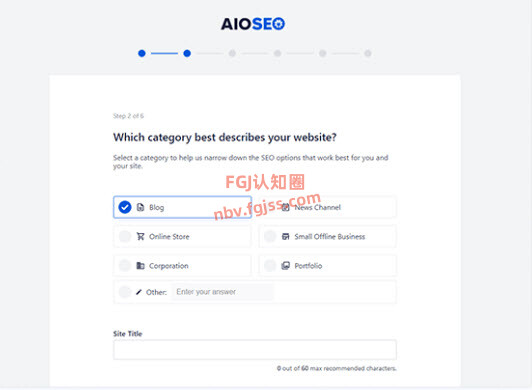Click the News Channel calendar icon
Viewport: 532px width, 390px height.
(286, 207)
